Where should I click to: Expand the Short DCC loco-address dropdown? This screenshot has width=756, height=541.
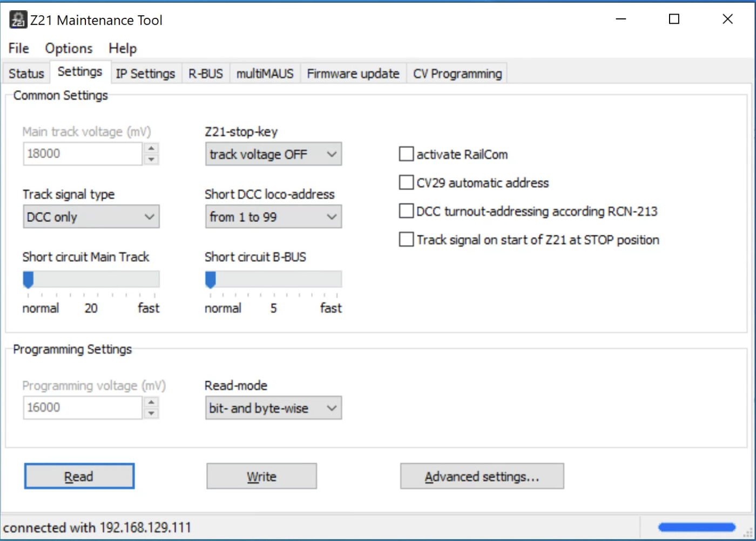tap(273, 217)
